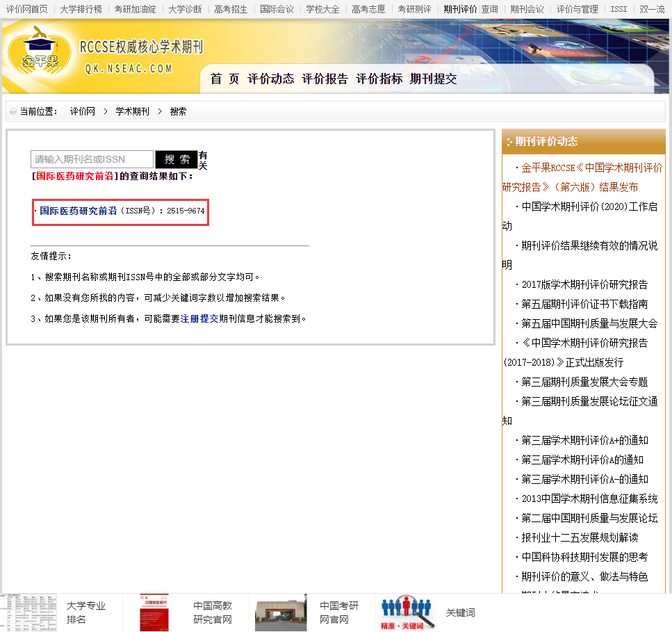This screenshot has height=632, width=672.
Task: Open the 评价报告 navigation tab
Action: [325, 79]
